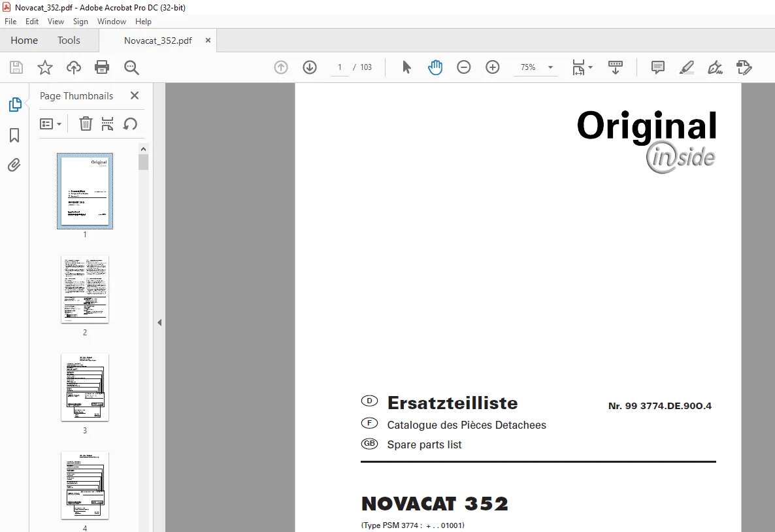Select page 2 thumbnail

85,290
